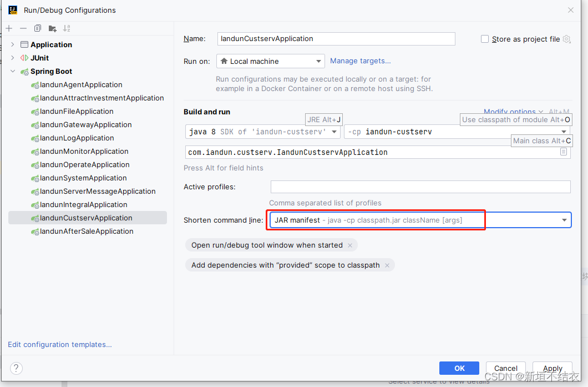The width and height of the screenshot is (588, 387).
Task: Open the -cp module classpath dropdown
Action: (457, 132)
